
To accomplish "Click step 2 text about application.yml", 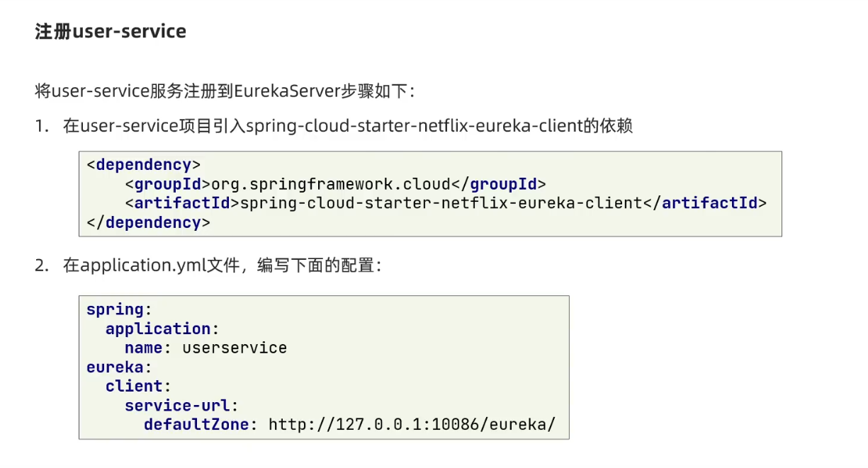I will [222, 266].
